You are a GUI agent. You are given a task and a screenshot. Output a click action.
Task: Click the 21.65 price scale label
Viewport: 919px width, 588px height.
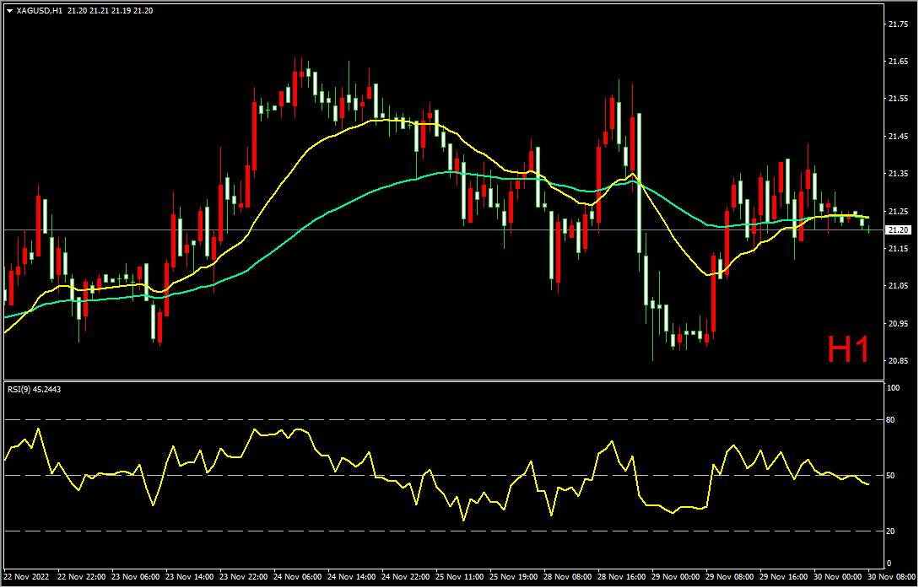(899, 61)
